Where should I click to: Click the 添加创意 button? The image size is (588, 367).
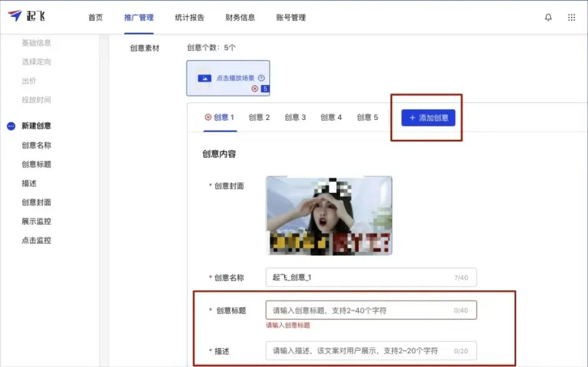coord(428,118)
